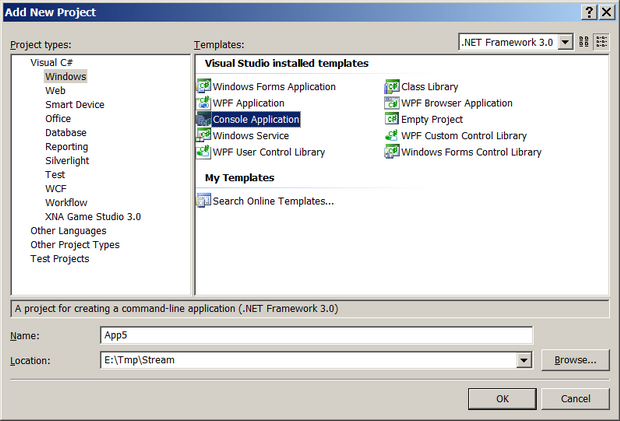
Task: Click the Class Library template icon
Action: (392, 86)
